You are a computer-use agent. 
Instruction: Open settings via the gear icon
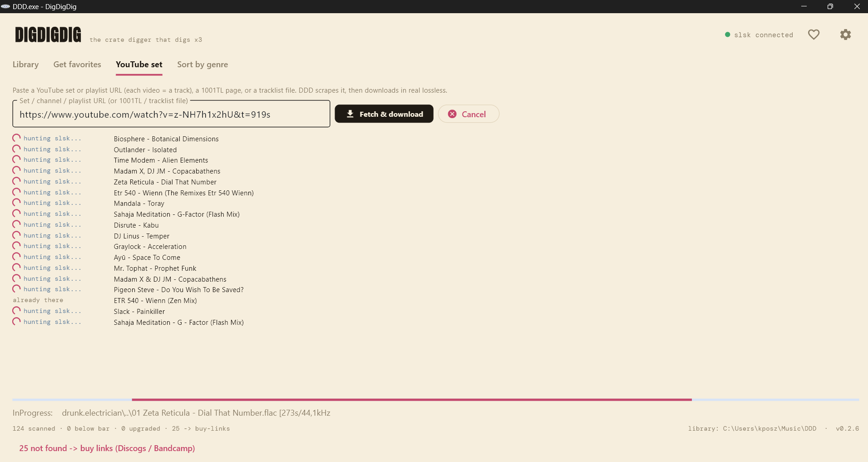(x=845, y=35)
